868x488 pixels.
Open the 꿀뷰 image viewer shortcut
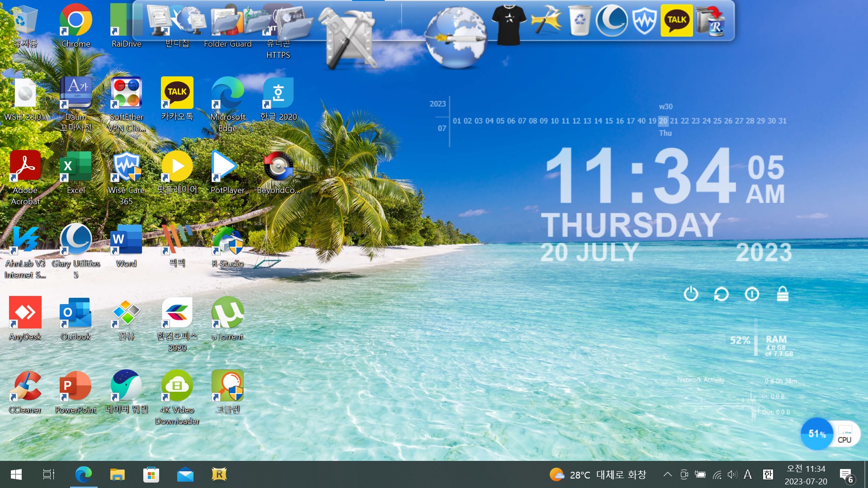coord(126,312)
